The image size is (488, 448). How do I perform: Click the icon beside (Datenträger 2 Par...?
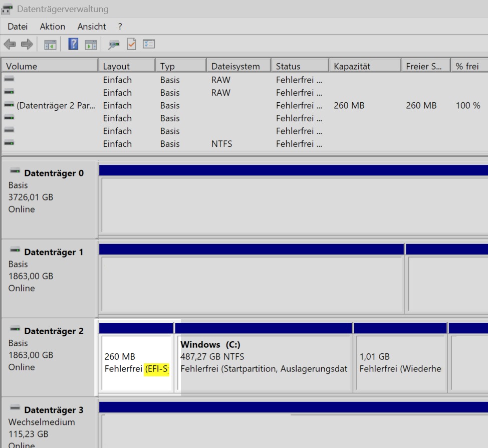click(x=9, y=105)
